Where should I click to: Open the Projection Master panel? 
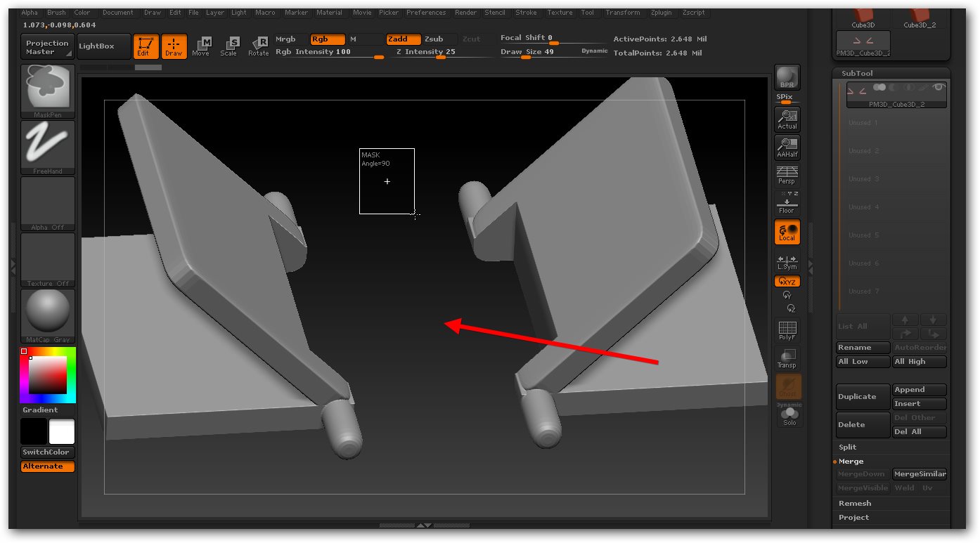pos(48,47)
